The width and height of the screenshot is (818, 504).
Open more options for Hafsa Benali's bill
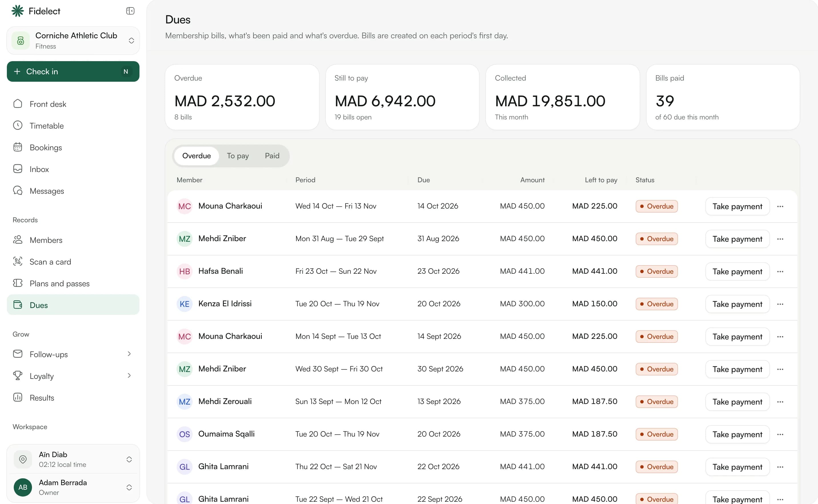(x=780, y=272)
